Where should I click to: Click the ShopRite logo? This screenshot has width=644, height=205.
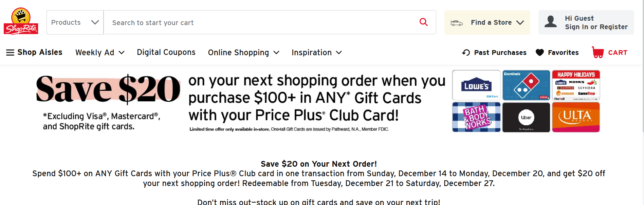point(21,21)
